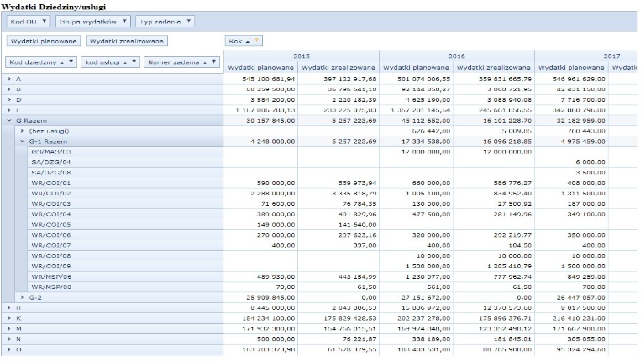This screenshot has width=644, height=362.
Task: Click cell value 305 055,00
Action: (x=586, y=339)
